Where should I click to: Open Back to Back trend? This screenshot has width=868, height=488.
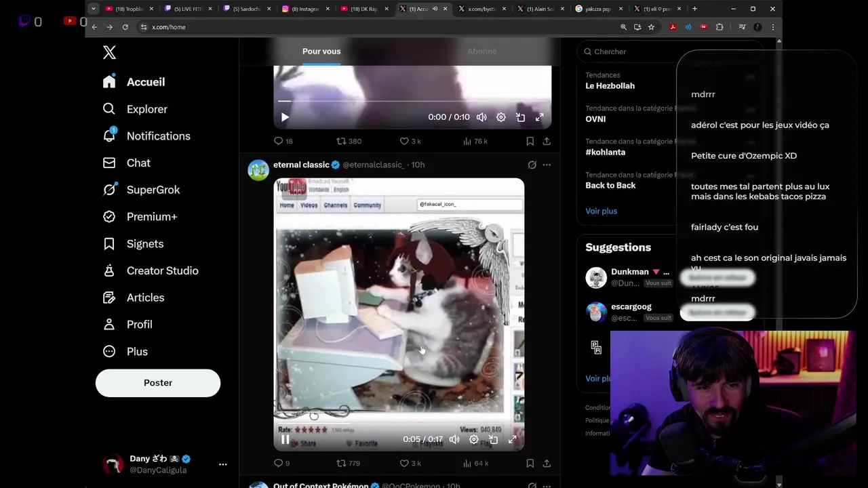(610, 185)
